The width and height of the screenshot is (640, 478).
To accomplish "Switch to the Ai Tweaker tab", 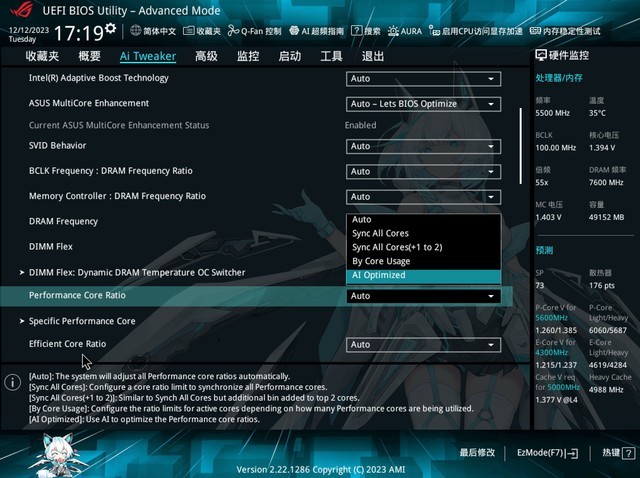I will point(148,56).
